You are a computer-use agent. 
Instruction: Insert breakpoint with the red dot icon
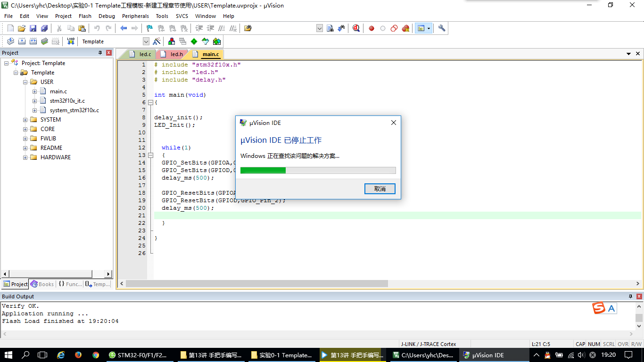(372, 28)
